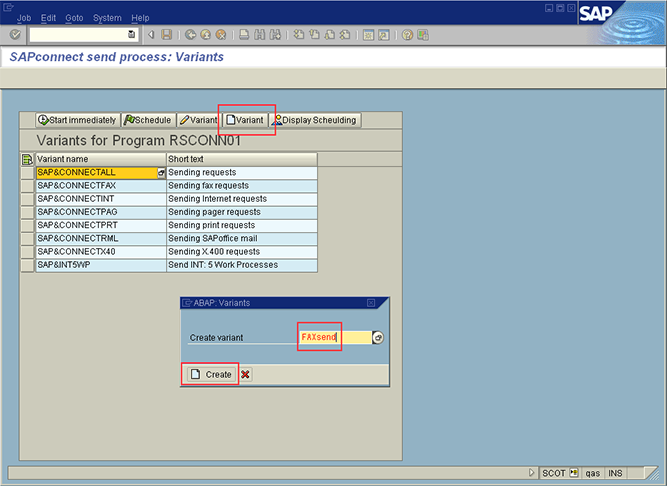
Task: Open value help for Create variant field
Action: pos(378,338)
